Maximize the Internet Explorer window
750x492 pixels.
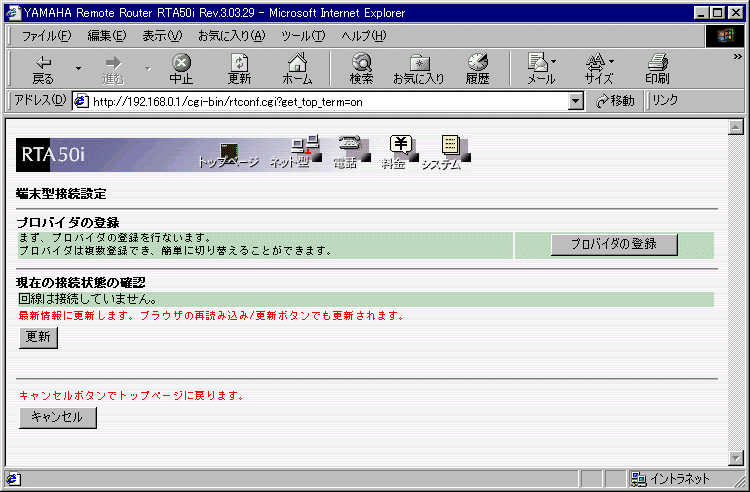click(718, 13)
